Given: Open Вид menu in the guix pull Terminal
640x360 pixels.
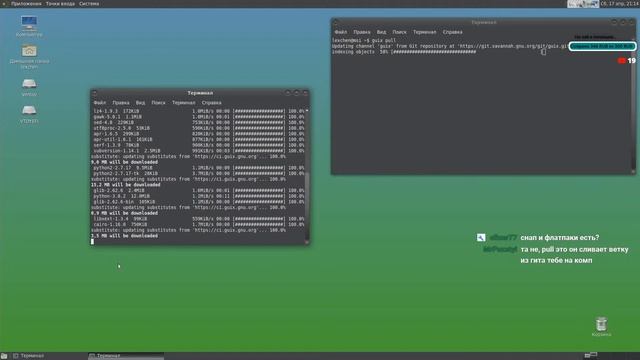Looking at the screenshot, I should tap(381, 32).
